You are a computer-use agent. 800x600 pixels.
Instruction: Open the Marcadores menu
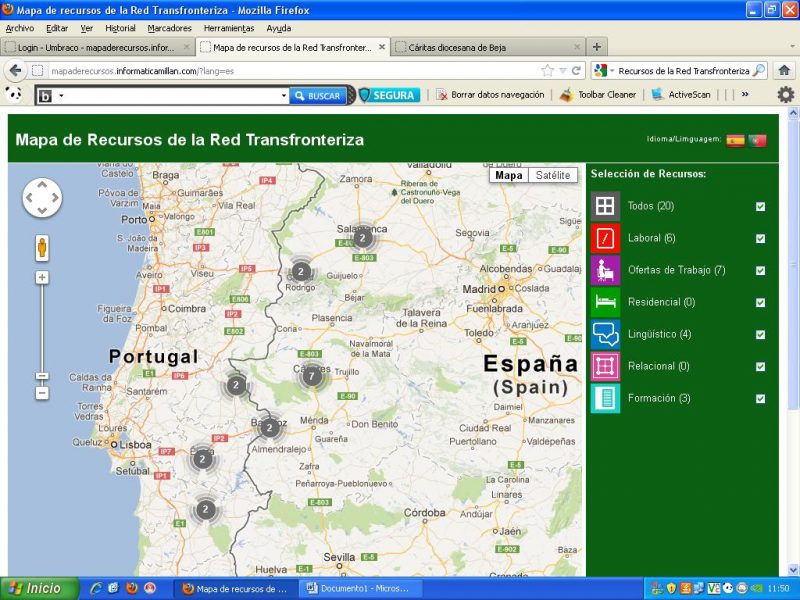tap(169, 28)
